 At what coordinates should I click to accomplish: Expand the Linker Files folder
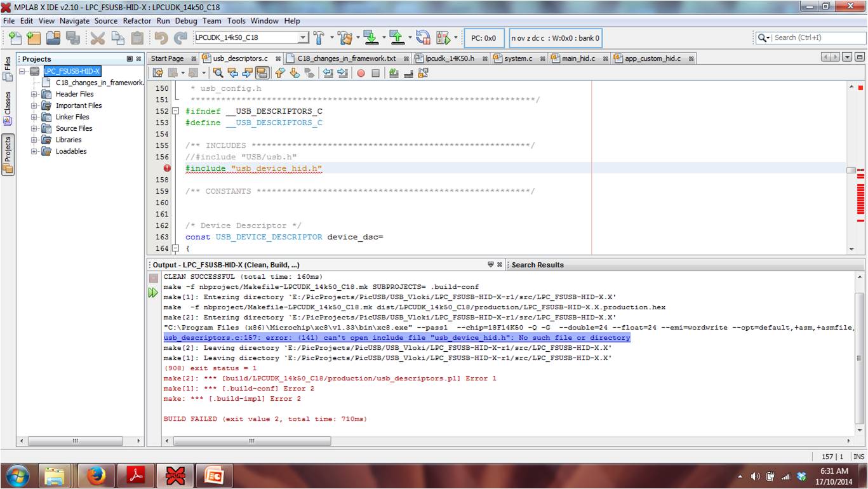[x=34, y=117]
